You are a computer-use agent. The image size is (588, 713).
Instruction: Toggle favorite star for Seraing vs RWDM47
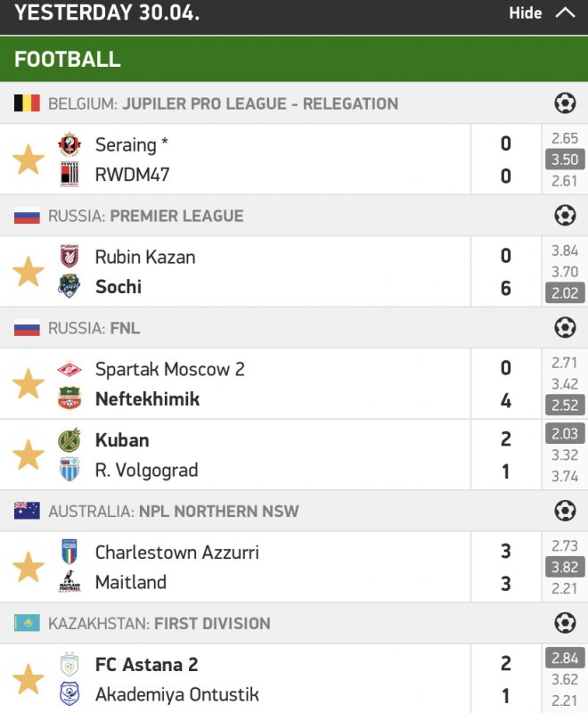tap(28, 160)
